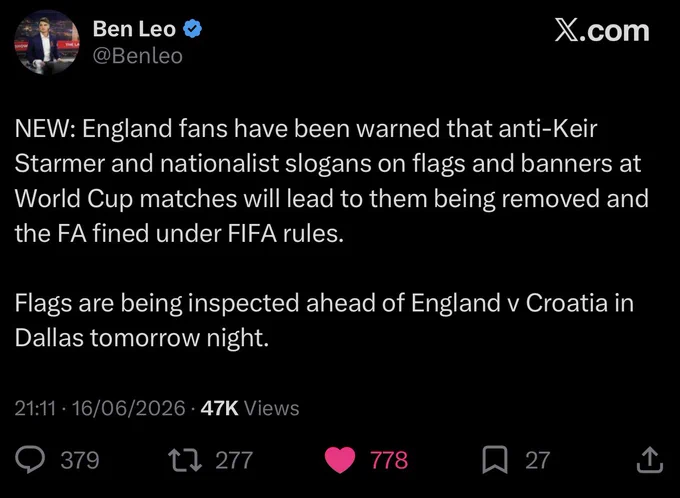Viewport: 680px width, 498px height.
Task: Click the blue verified checkmark badge
Action: [x=193, y=29]
